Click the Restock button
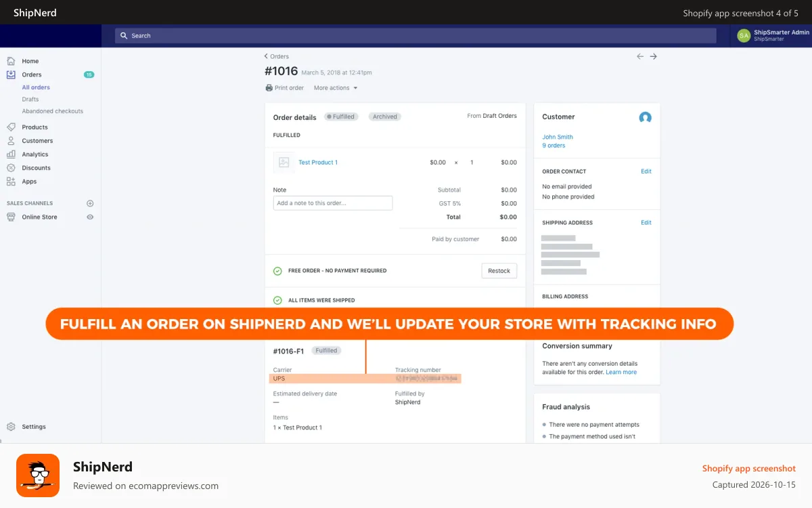Image resolution: width=812 pixels, height=508 pixels. (x=499, y=271)
